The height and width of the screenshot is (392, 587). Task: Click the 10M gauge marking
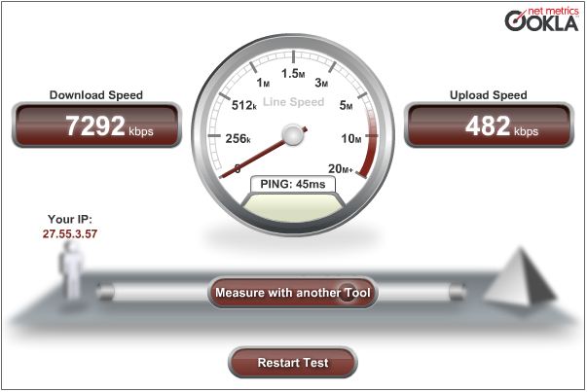351,139
